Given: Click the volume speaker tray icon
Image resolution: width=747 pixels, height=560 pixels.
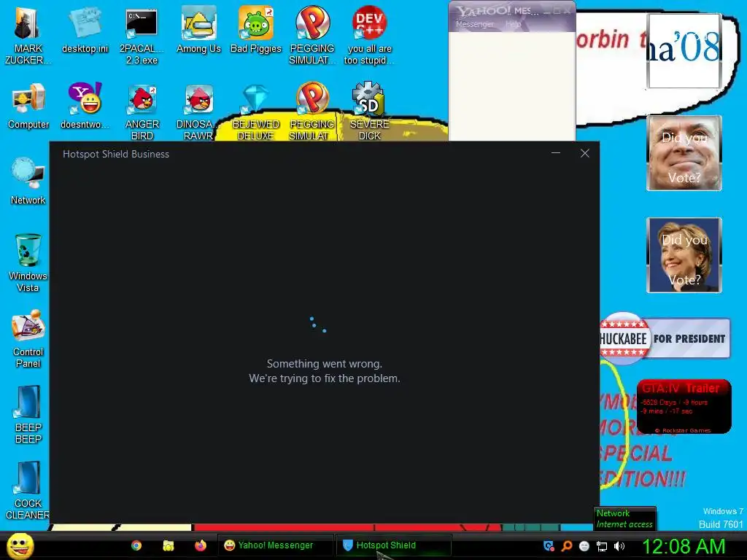Looking at the screenshot, I should tap(619, 546).
